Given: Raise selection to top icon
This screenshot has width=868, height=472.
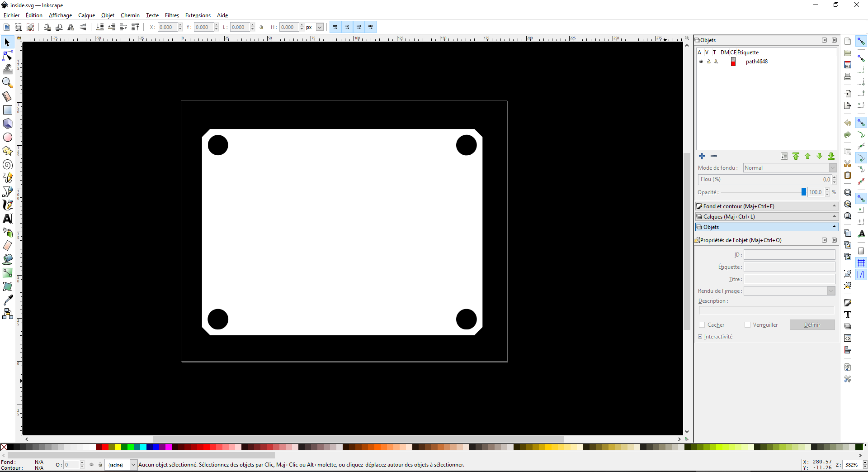Looking at the screenshot, I should point(135,27).
